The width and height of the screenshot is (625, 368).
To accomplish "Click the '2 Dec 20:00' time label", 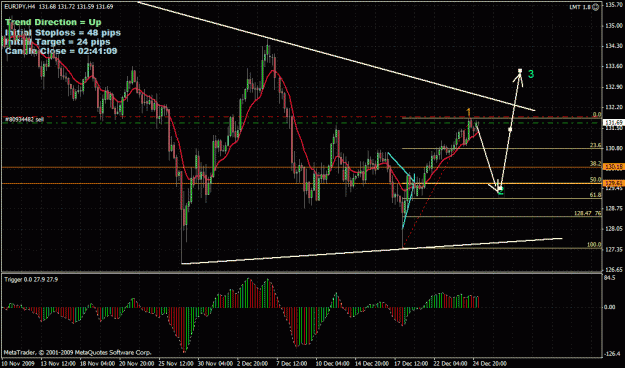I will [x=253, y=364].
